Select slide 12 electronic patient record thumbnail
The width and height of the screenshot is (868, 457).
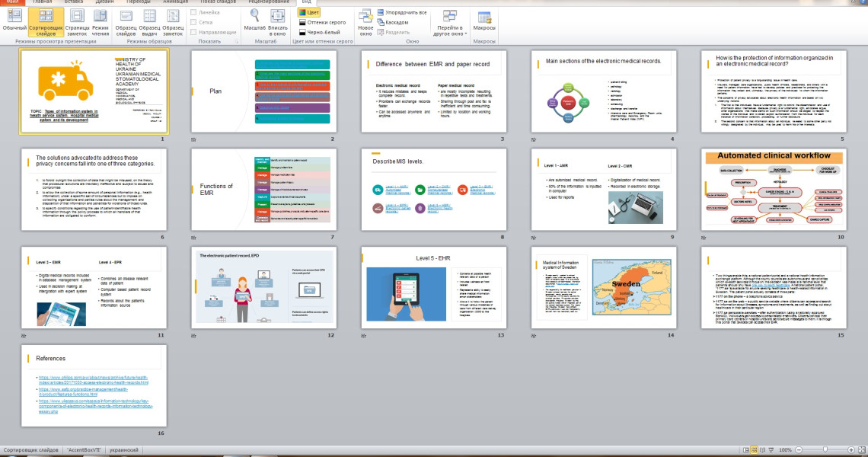click(264, 287)
